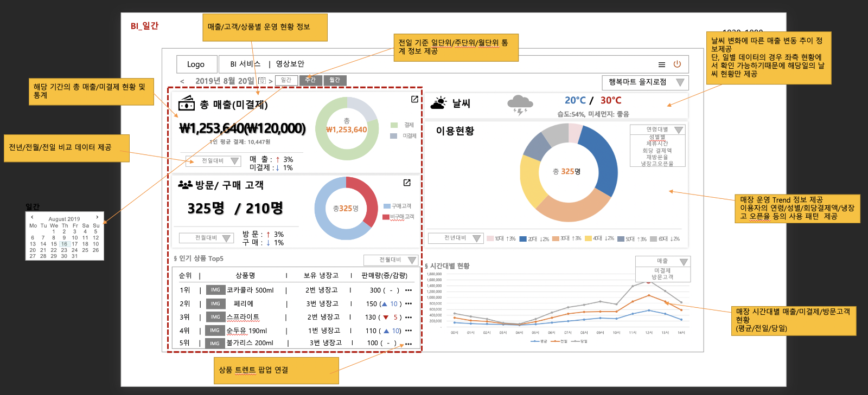Screen dimensions: 868x395
Task: Click the green 결제 legend swatch
Action: [394, 125]
